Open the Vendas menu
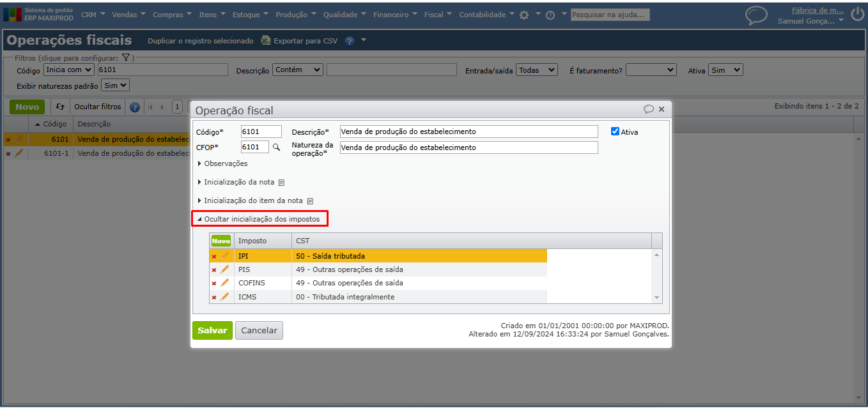Image resolution: width=868 pixels, height=408 pixels. tap(128, 15)
